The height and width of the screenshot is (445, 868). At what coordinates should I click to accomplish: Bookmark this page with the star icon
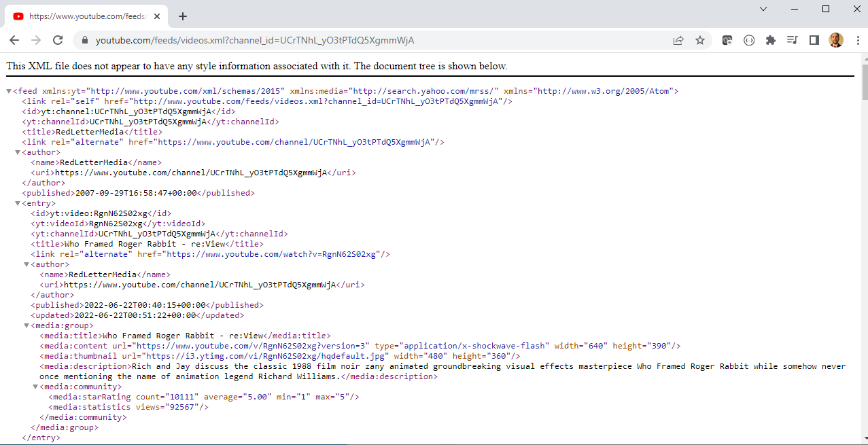pos(699,40)
